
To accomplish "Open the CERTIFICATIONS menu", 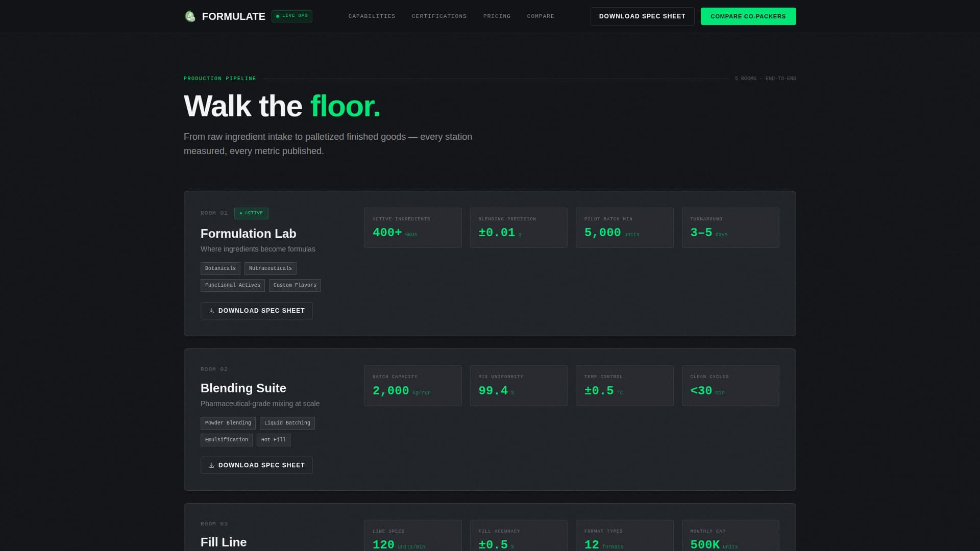I will point(439,16).
